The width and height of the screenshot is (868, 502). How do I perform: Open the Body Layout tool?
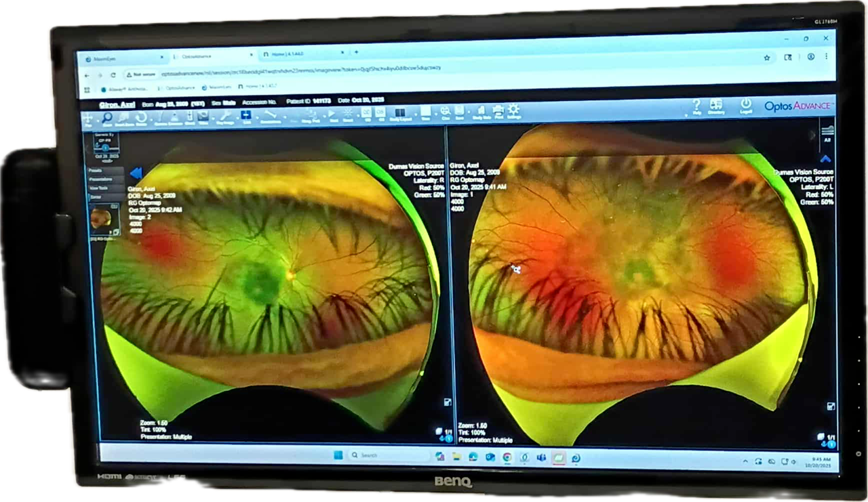400,114
